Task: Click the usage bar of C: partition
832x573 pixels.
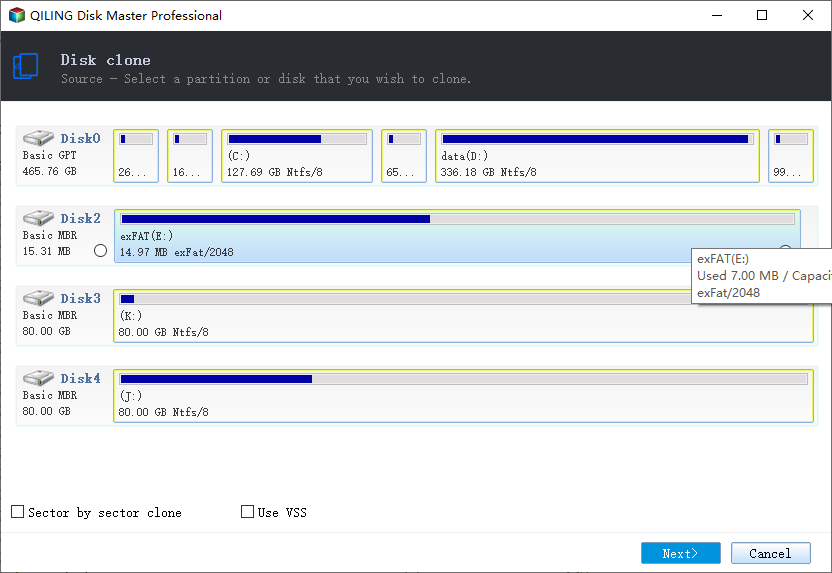Action: point(297,139)
